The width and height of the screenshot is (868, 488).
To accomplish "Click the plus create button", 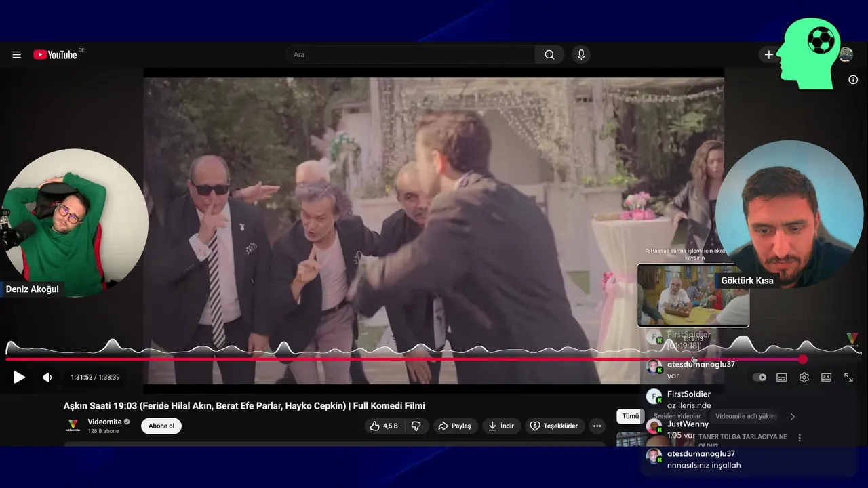I will pos(768,55).
